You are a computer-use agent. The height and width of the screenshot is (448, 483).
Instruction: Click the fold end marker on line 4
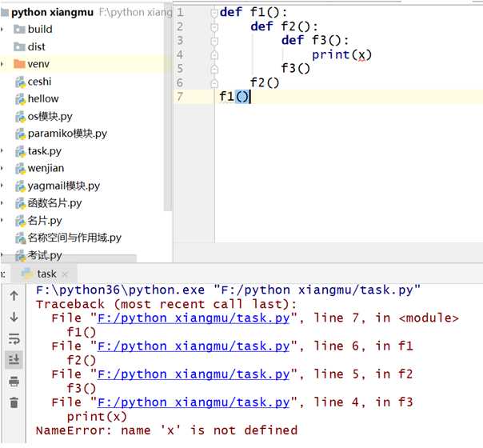214,55
